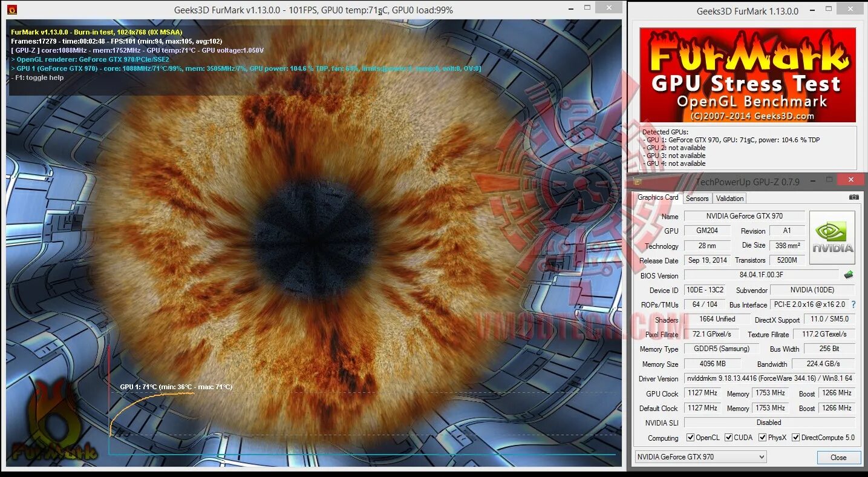
Task: Click the FurMark window title bar icon
Action: click(11, 10)
